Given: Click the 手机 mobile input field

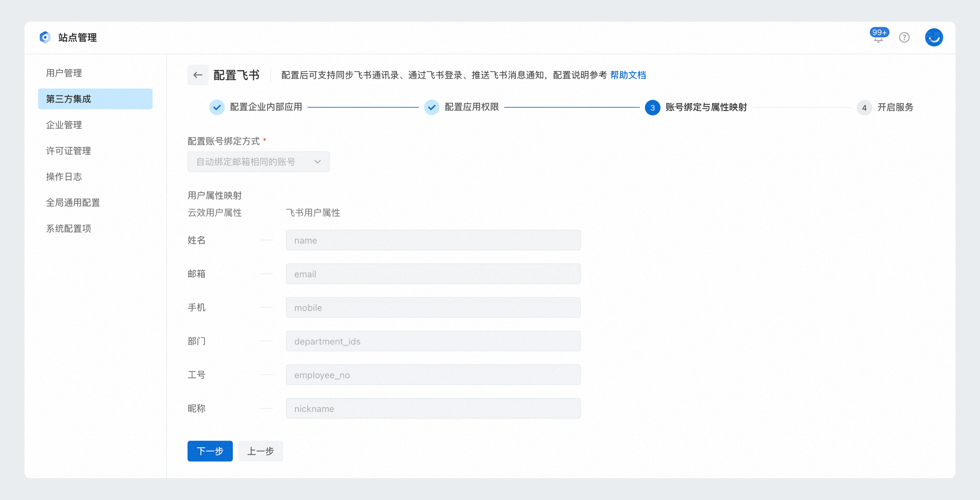Looking at the screenshot, I should [433, 307].
